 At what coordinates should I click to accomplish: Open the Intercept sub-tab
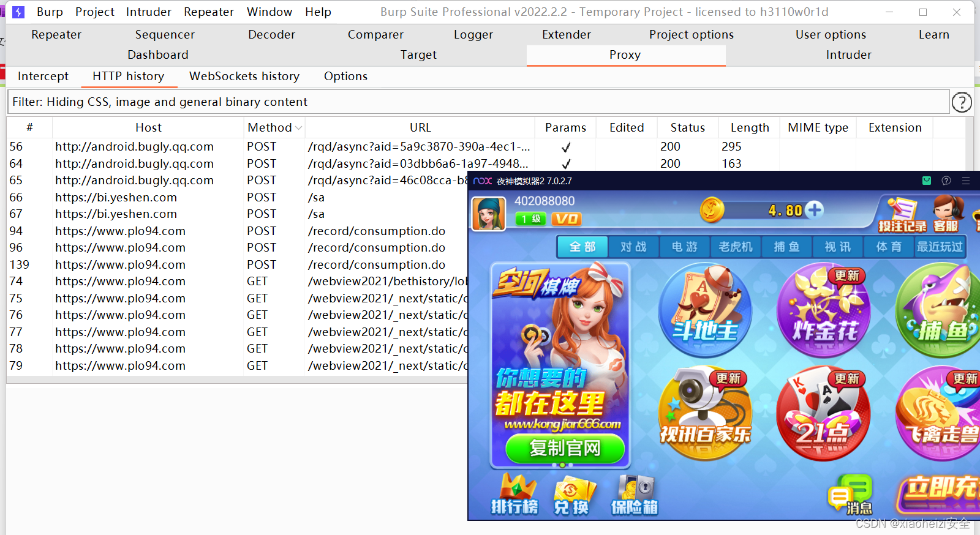click(43, 77)
